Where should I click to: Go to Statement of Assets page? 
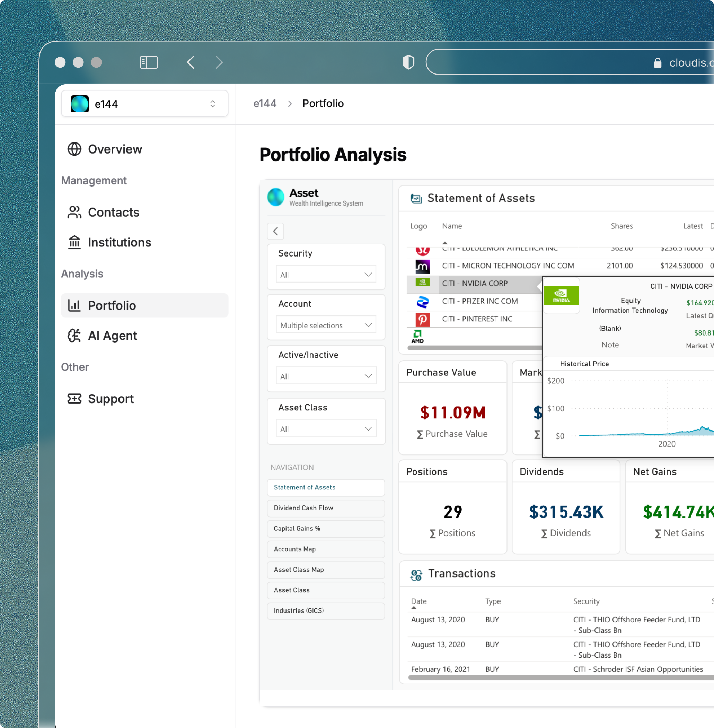(x=326, y=487)
